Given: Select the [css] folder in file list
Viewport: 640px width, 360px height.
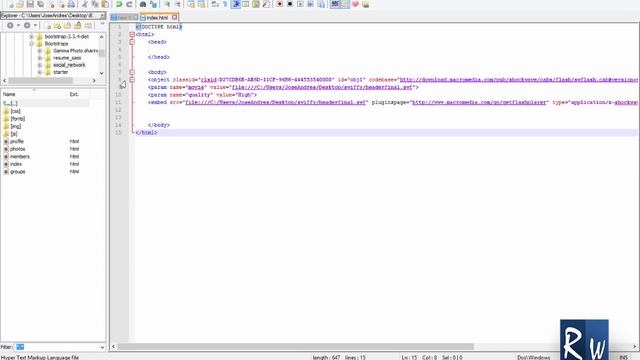Looking at the screenshot, I should click(16, 111).
